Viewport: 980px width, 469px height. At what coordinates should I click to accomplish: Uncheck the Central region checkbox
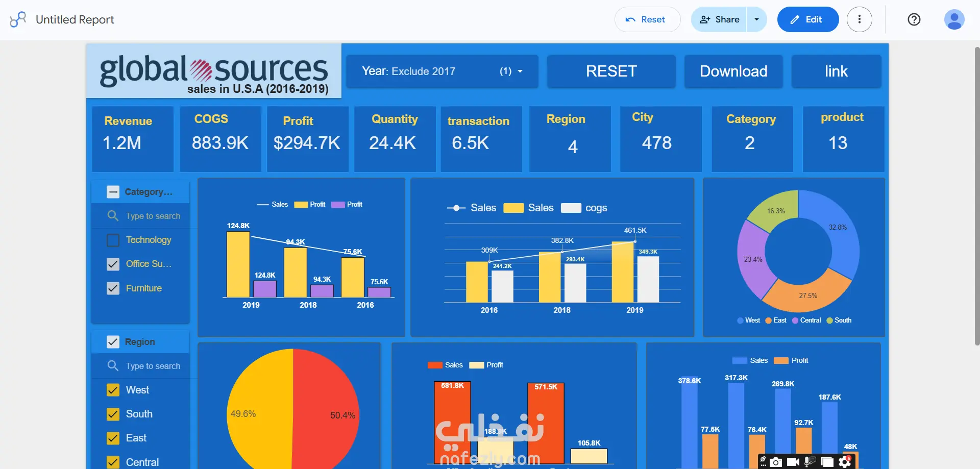pos(113,462)
